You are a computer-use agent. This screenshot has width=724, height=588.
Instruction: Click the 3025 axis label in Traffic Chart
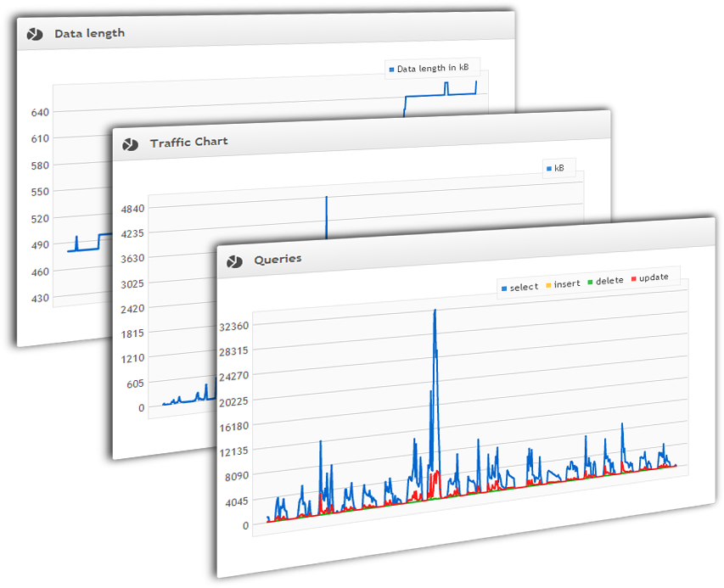132,284
